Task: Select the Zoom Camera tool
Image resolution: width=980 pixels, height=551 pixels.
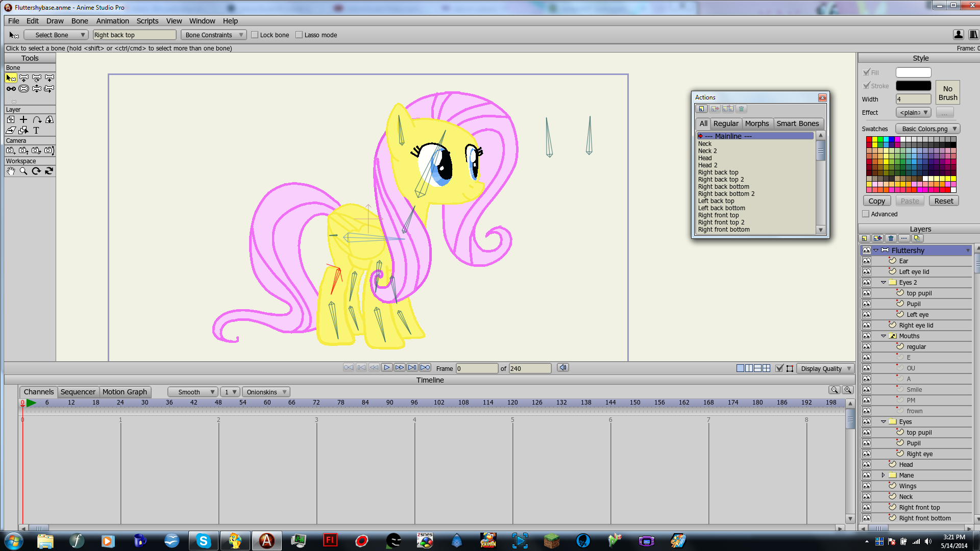Action: (23, 151)
